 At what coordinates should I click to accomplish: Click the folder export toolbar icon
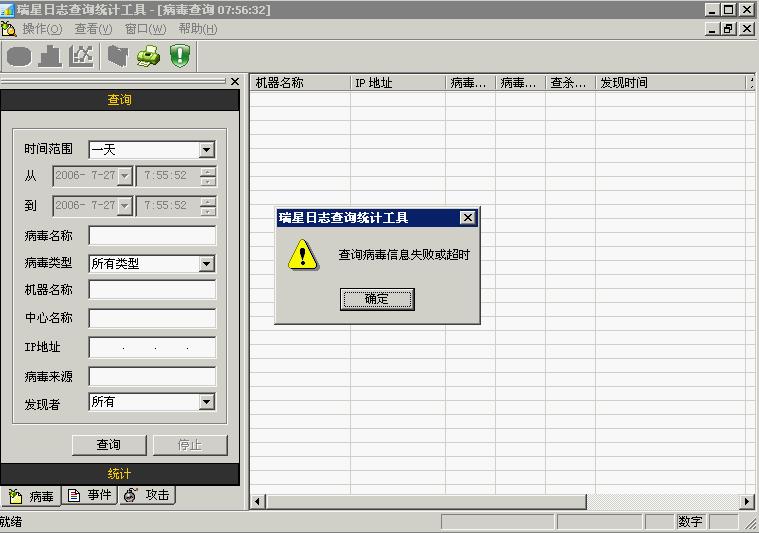click(x=118, y=56)
